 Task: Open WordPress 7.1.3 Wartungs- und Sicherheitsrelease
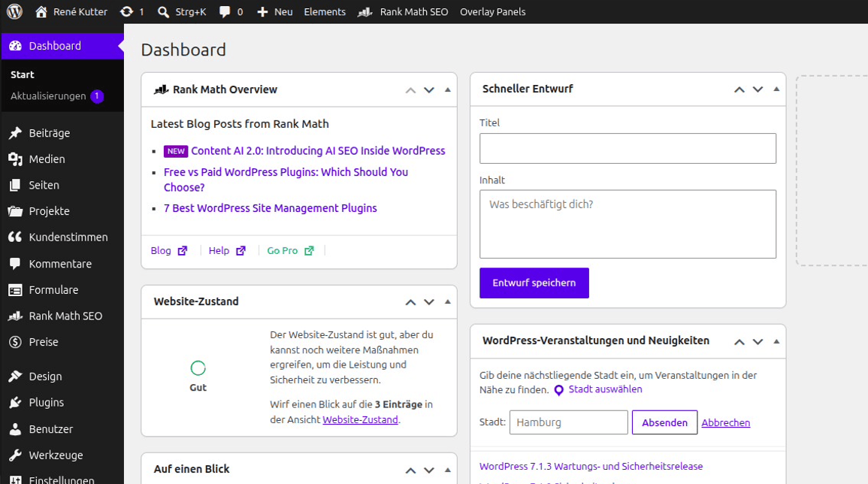[591, 466]
